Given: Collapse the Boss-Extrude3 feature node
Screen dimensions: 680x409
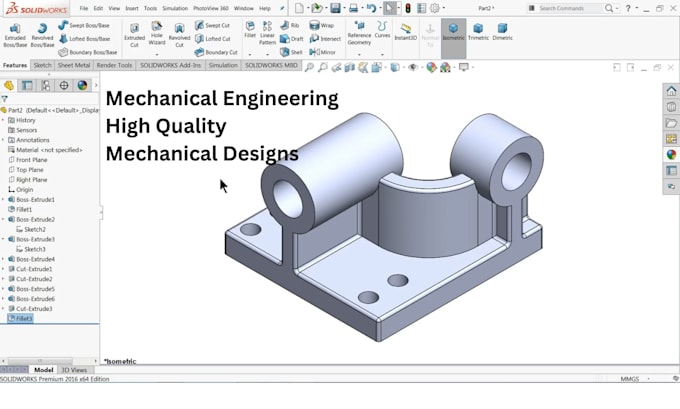Looking at the screenshot, I should [x=3, y=239].
